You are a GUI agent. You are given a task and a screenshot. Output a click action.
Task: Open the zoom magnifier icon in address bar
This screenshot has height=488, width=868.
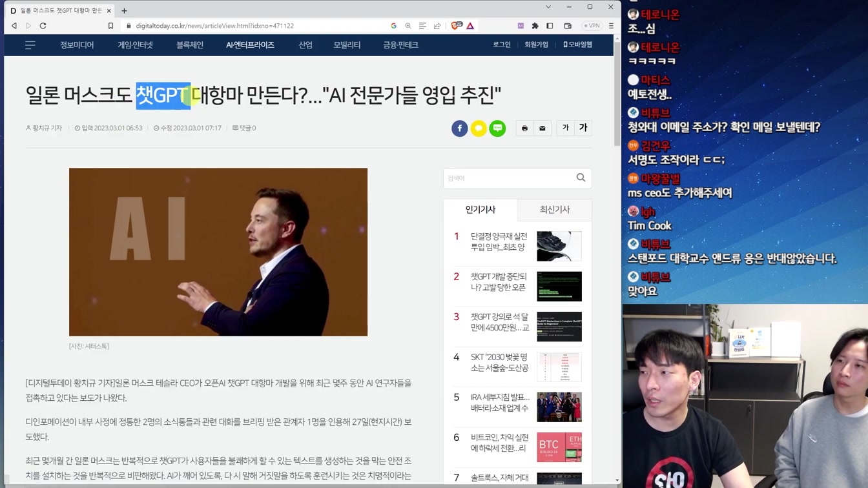pyautogui.click(x=408, y=26)
